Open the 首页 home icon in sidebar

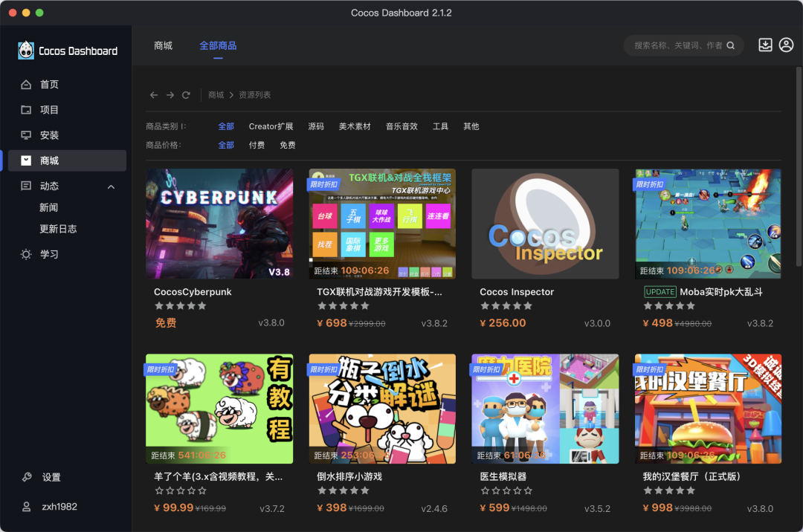pyautogui.click(x=26, y=85)
